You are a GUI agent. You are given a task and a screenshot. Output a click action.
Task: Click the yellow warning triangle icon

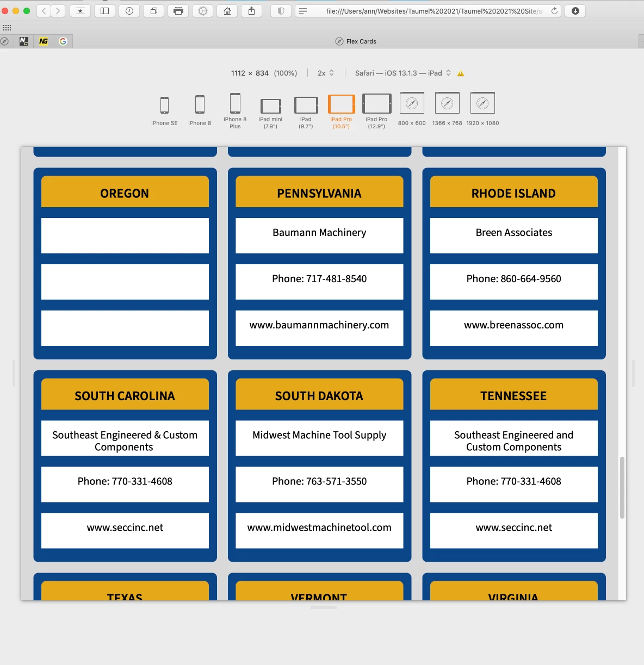click(461, 73)
